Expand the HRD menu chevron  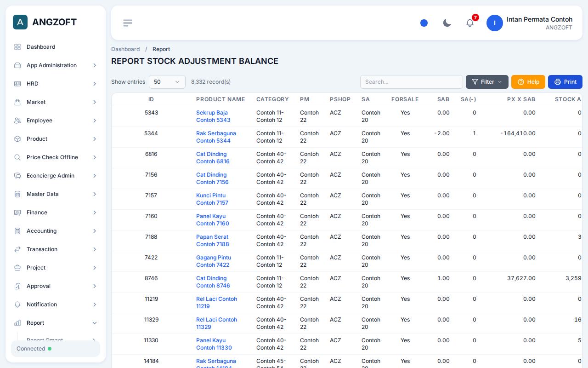click(95, 84)
